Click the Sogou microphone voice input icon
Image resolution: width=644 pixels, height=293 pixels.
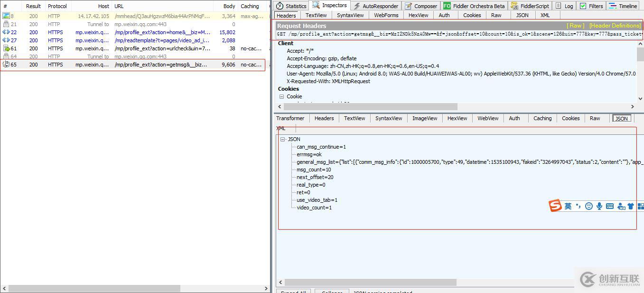(599, 206)
